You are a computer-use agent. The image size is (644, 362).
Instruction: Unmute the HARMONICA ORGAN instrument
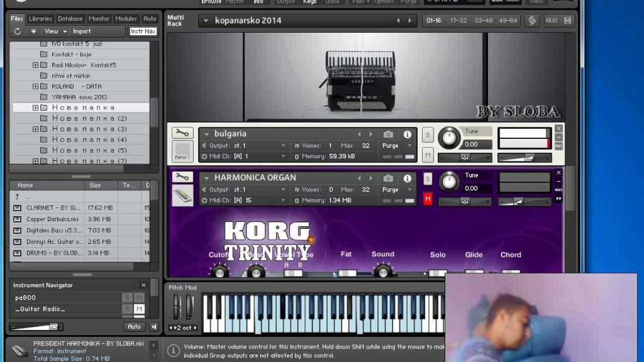(428, 200)
